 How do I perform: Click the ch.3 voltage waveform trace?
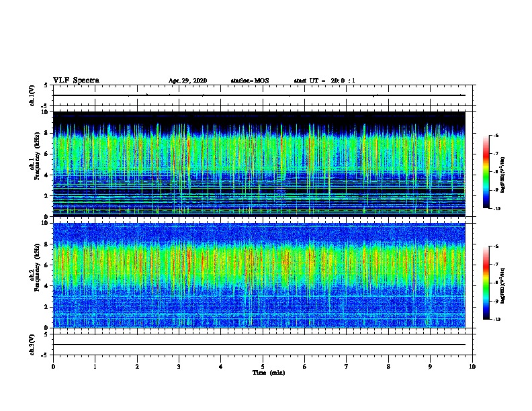(259, 345)
